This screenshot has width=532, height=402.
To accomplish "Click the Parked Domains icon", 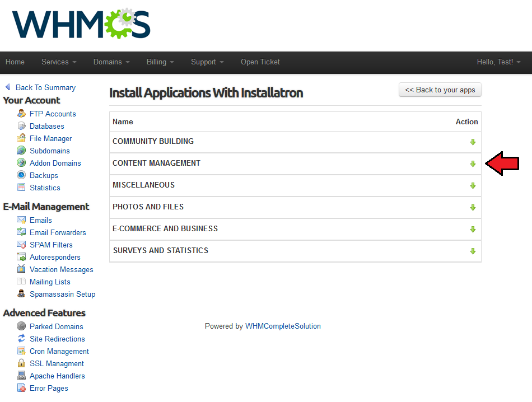I will pyautogui.click(x=21, y=326).
